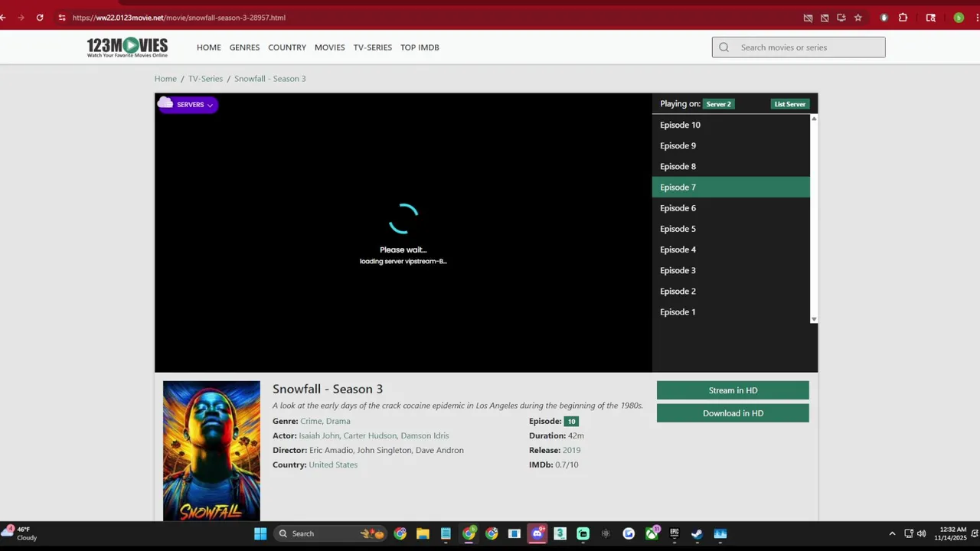Open the United States country link
The height and width of the screenshot is (551, 980).
(x=333, y=465)
